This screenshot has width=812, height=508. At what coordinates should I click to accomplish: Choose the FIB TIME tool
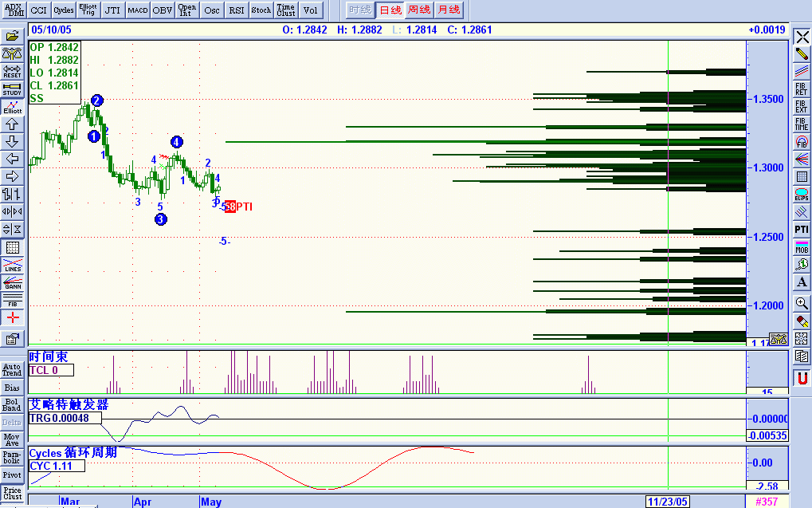(802, 124)
